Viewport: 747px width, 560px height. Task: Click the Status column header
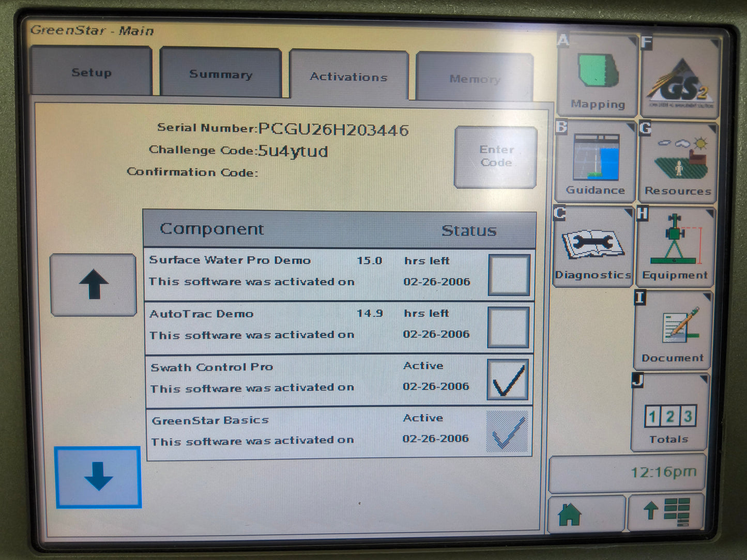[469, 230]
